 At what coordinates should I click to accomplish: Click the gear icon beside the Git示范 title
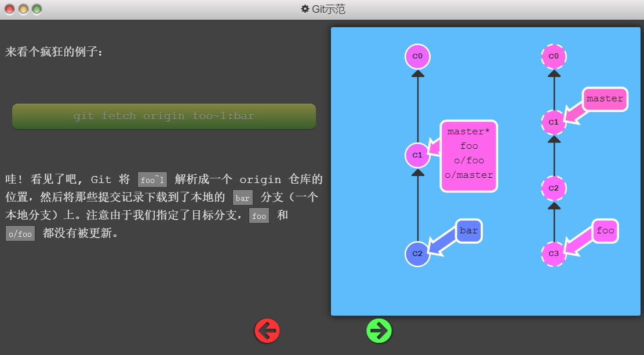coord(305,9)
